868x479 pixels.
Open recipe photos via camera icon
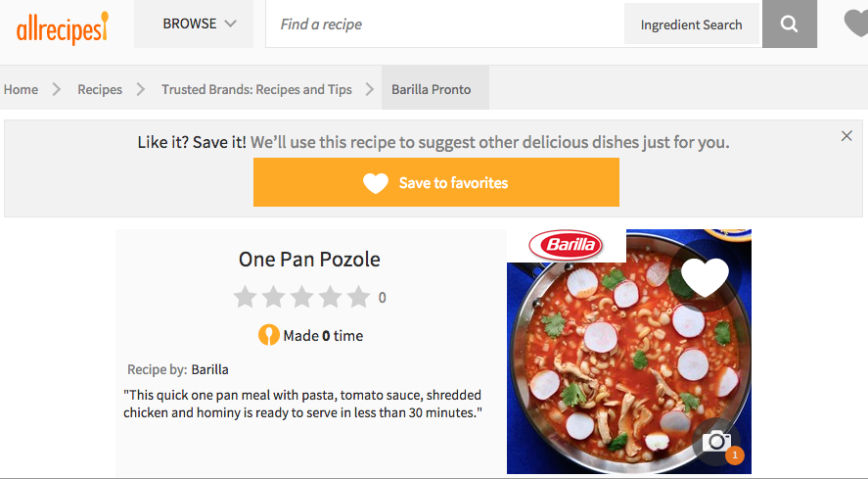pyautogui.click(x=717, y=442)
